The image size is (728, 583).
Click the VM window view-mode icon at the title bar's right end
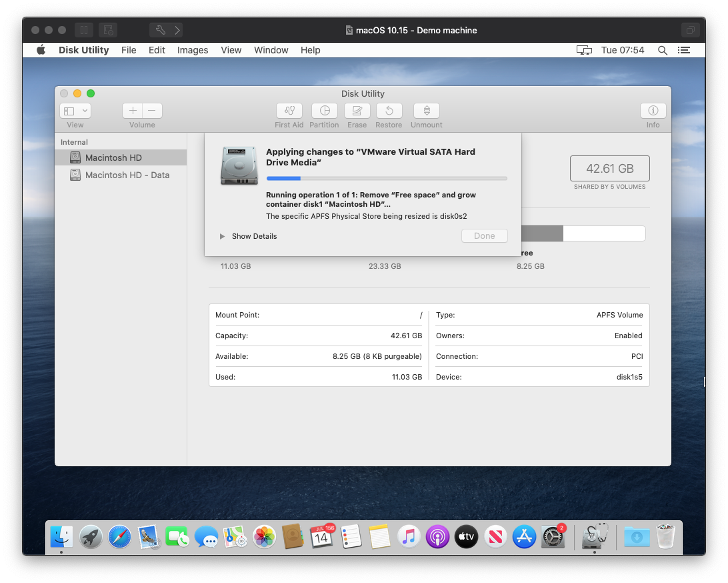pyautogui.click(x=691, y=30)
